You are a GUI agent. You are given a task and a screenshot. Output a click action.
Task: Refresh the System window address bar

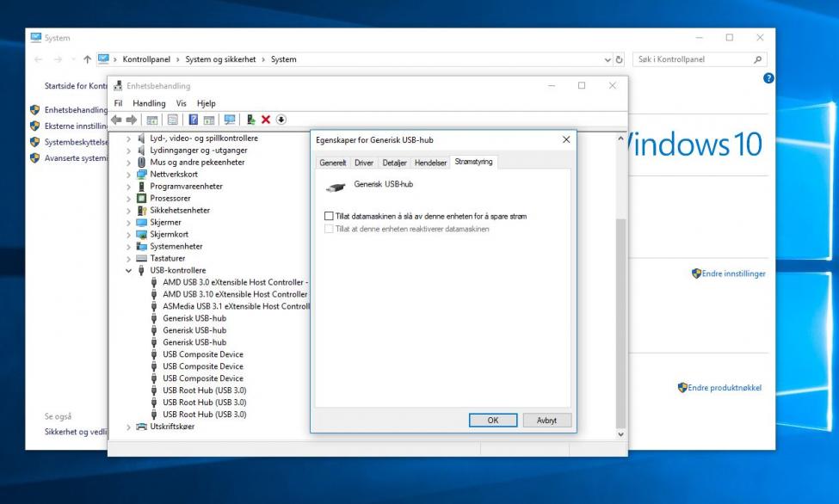point(619,59)
